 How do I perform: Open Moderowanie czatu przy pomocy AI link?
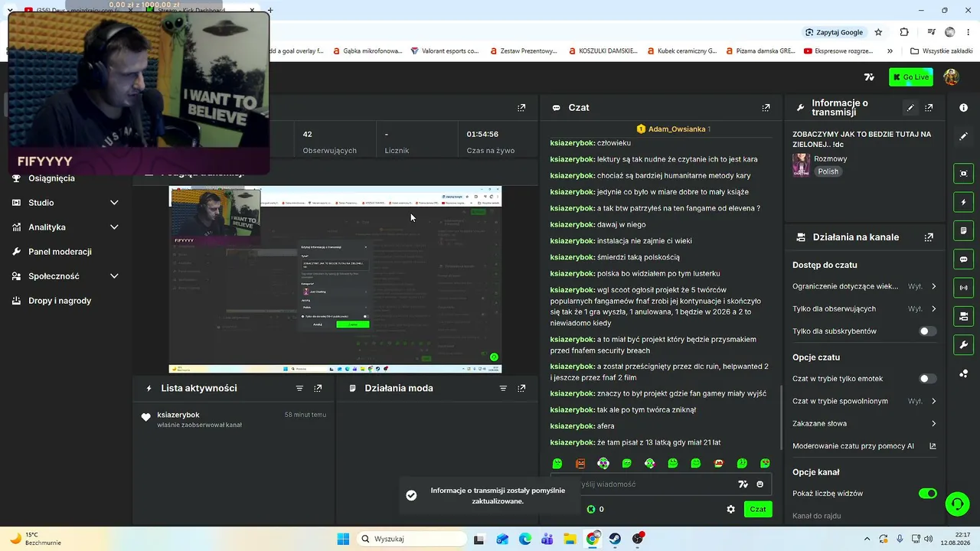click(864, 446)
